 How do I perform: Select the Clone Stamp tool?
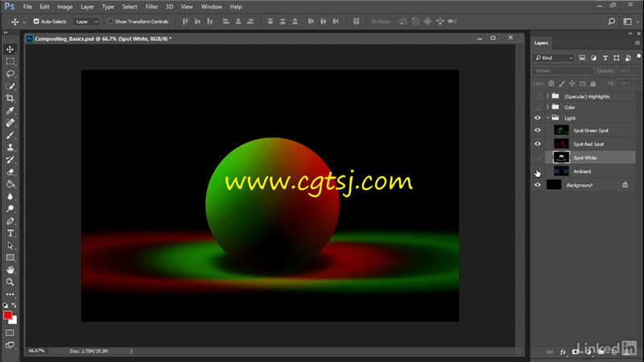coord(10,147)
